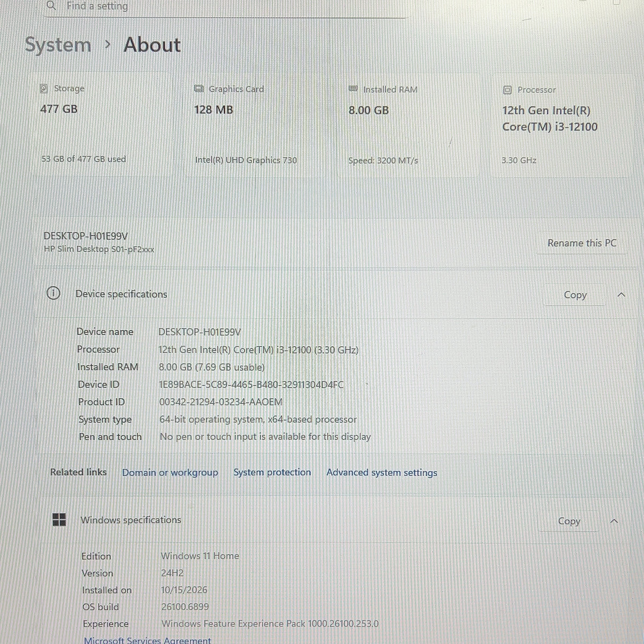Click the Graphics Card icon

tap(199, 89)
